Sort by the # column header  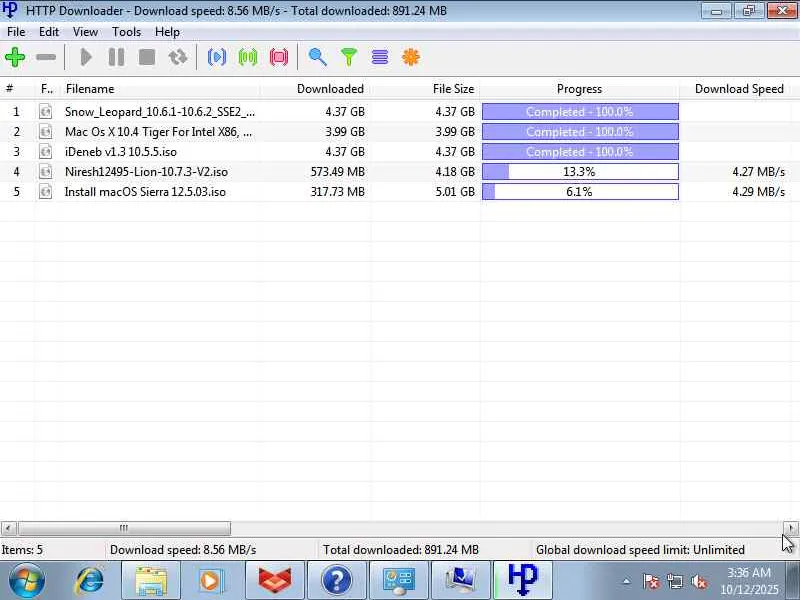pyautogui.click(x=17, y=89)
